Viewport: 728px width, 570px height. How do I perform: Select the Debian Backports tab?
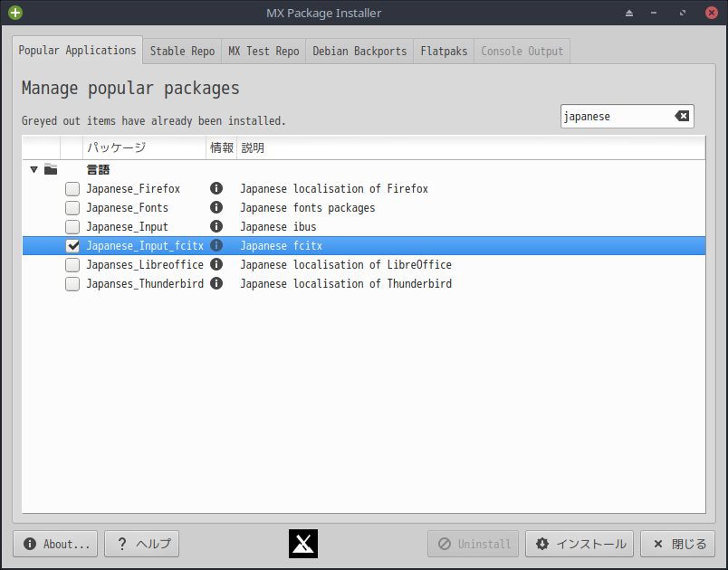(x=359, y=51)
